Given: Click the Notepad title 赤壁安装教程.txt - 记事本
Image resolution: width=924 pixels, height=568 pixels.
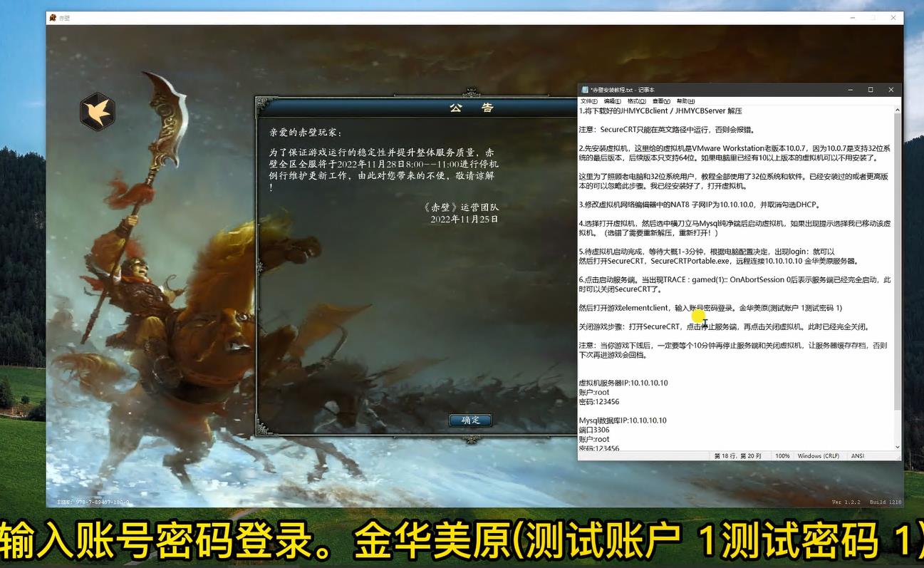Looking at the screenshot, I should click(x=623, y=90).
